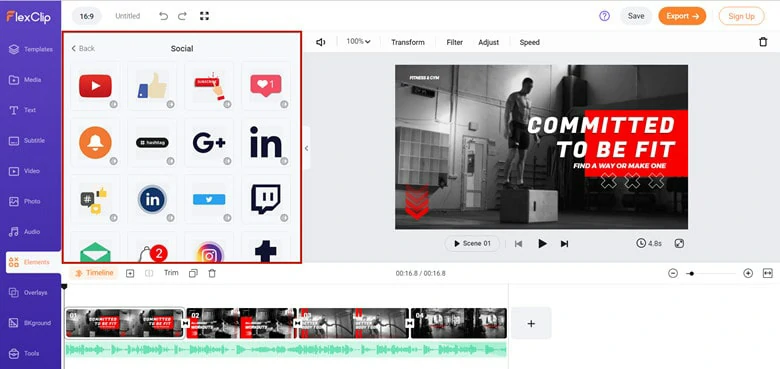Split the clip on the timeline

pyautogui.click(x=149, y=273)
